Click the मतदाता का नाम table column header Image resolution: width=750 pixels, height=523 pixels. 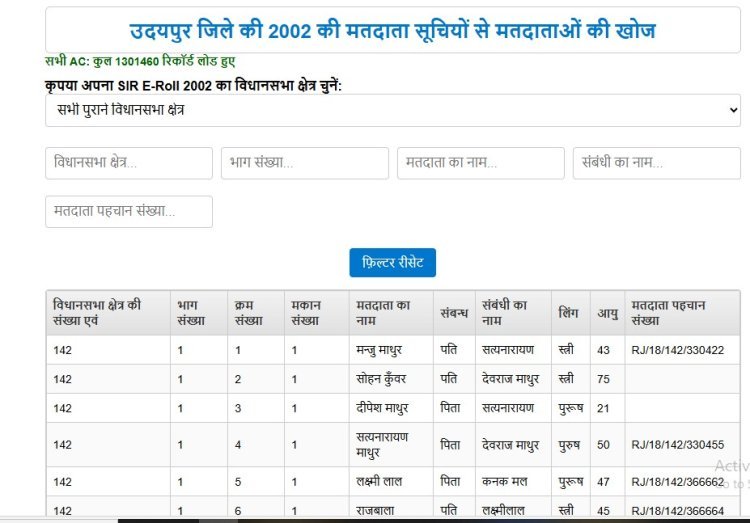(383, 312)
